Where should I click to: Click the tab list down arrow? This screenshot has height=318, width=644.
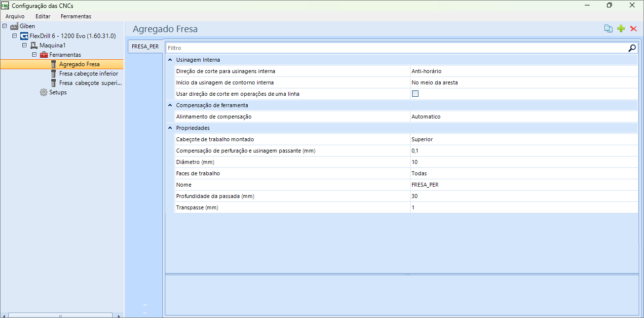[145, 313]
